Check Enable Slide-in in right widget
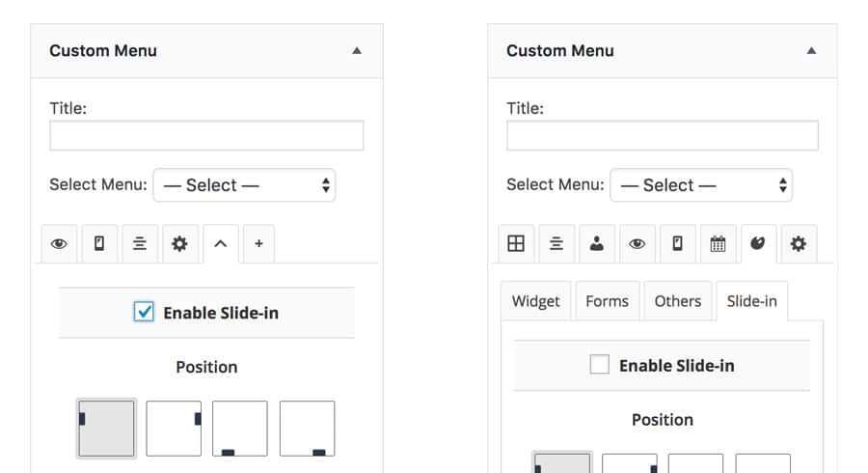 pos(599,365)
